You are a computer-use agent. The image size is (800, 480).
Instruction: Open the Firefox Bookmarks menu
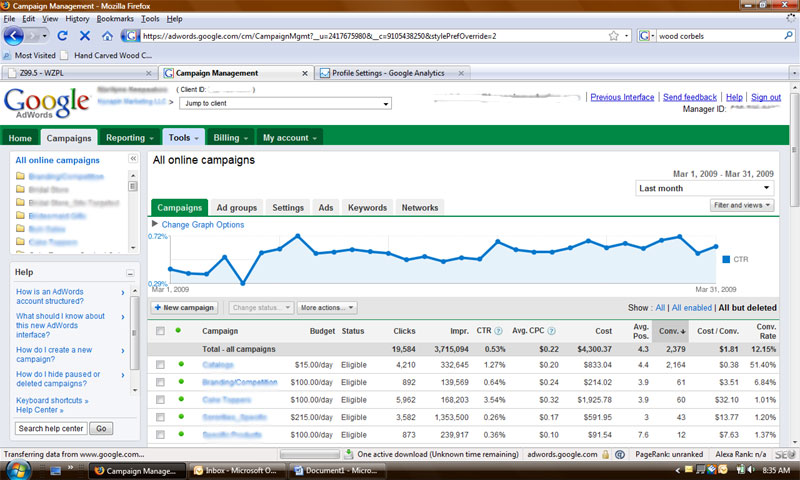(x=115, y=19)
